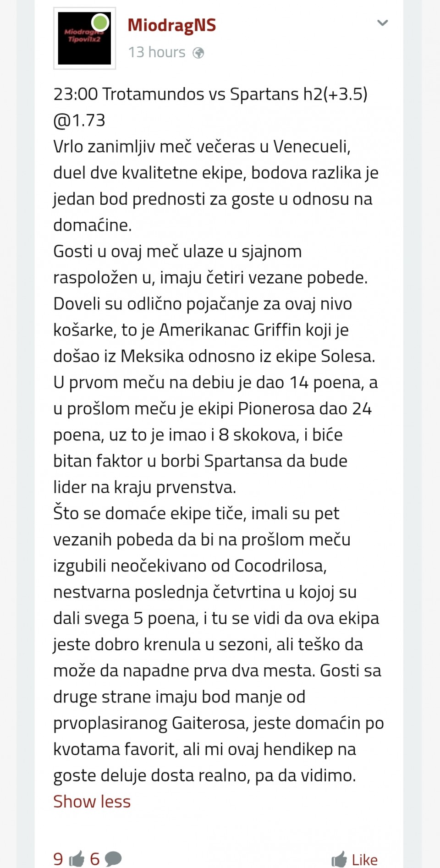This screenshot has height=868, width=440.
Task: Click the word Griffin in the post
Action: click(284, 330)
